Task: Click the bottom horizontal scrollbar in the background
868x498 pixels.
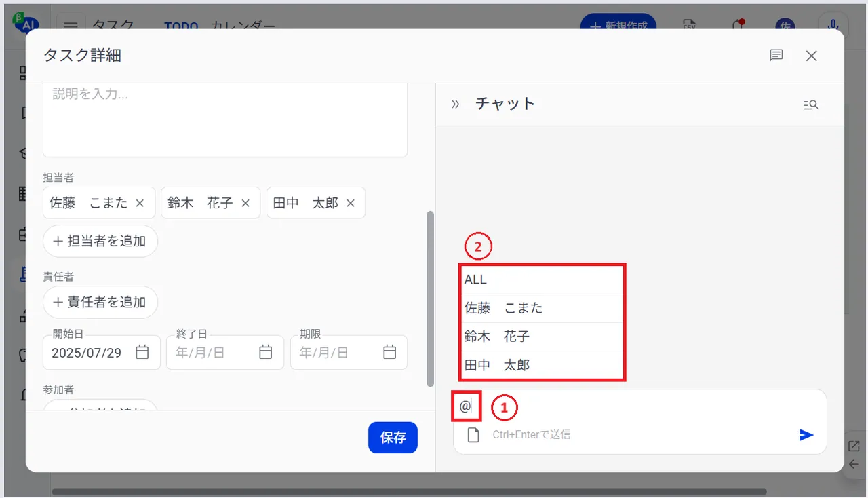Action: pyautogui.click(x=409, y=491)
